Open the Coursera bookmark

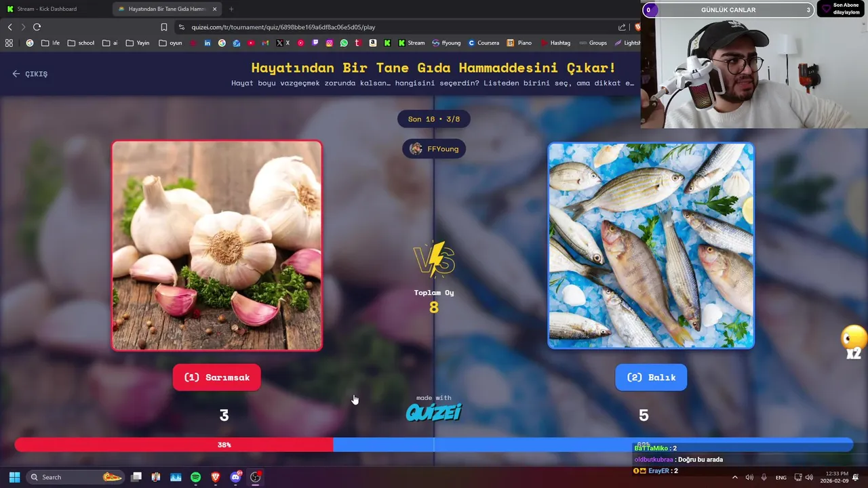click(484, 43)
